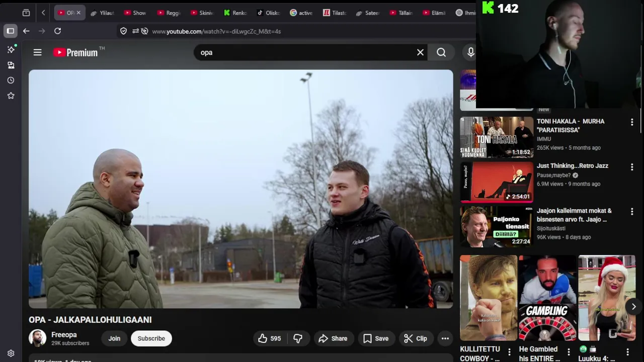
Task: Switch to the Tällain tab
Action: point(401,13)
